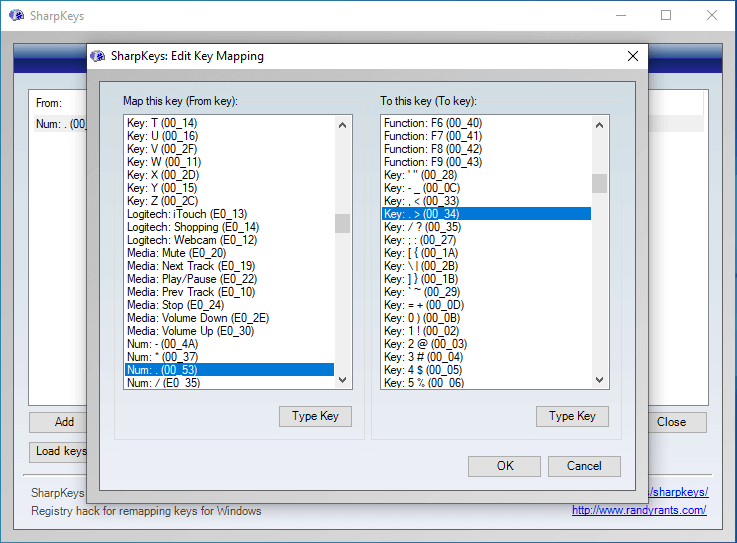Select 'Media: Stop (E0_24)'
This screenshot has width=737, height=543.
(x=230, y=305)
